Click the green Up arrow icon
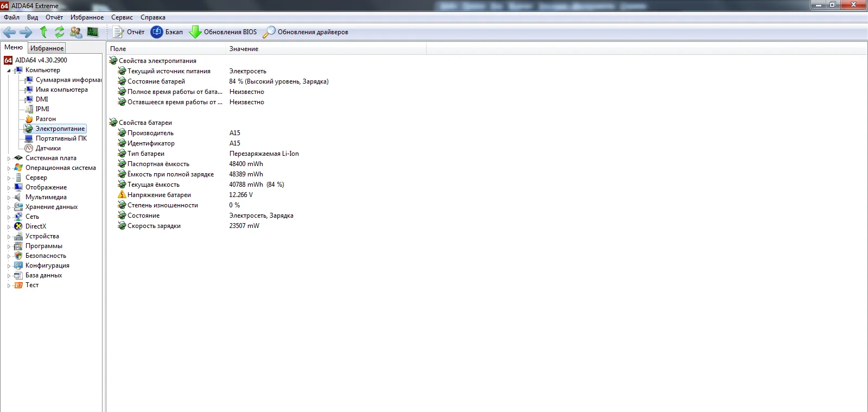This screenshot has height=412, width=868. click(43, 32)
